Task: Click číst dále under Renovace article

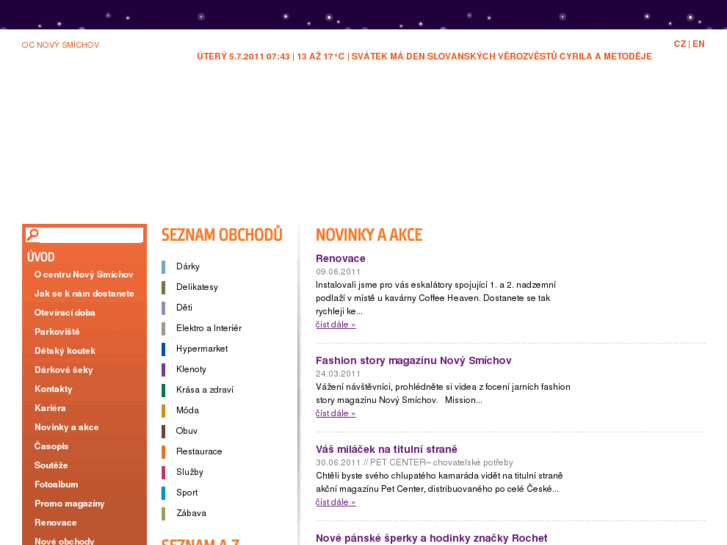Action: (x=336, y=325)
